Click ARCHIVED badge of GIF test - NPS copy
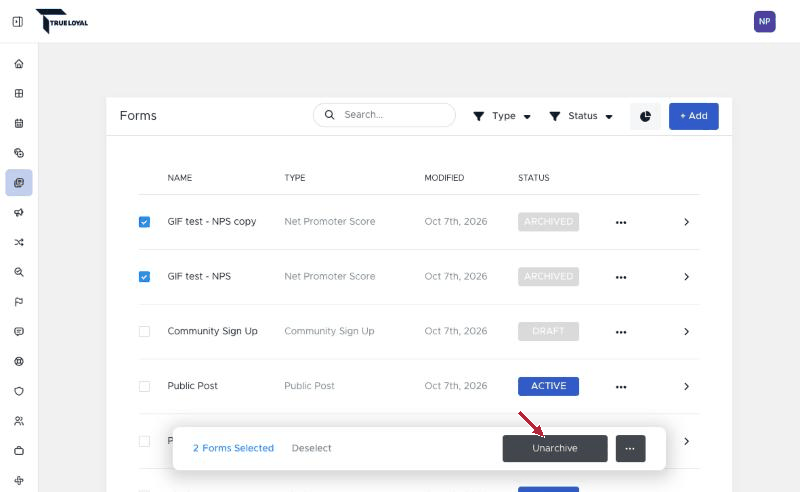 (548, 222)
